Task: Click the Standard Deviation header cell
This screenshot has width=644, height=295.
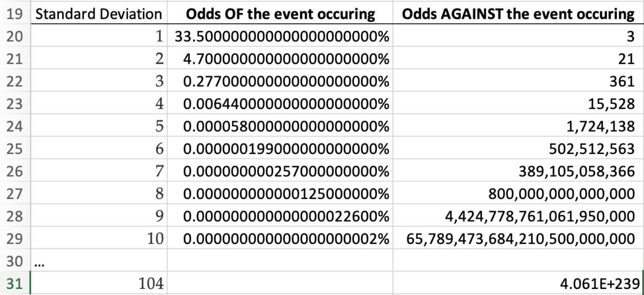Action: 99,14
